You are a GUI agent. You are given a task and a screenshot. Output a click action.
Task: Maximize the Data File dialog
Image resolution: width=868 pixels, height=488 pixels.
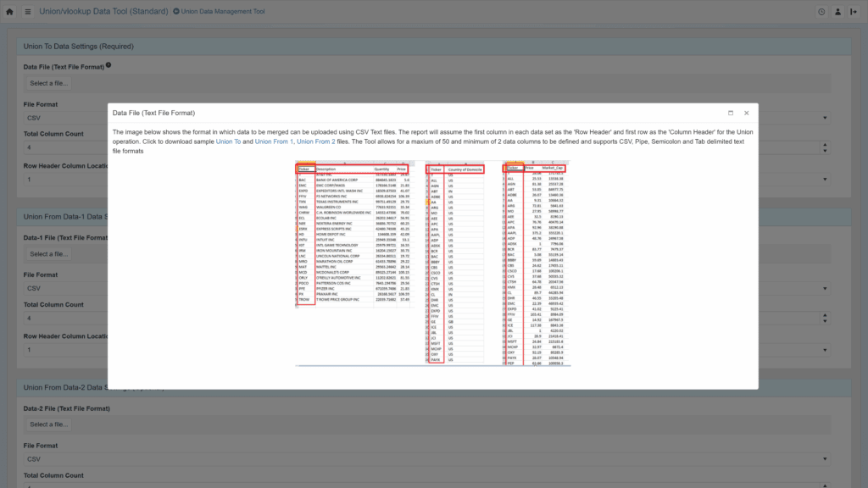coord(731,113)
